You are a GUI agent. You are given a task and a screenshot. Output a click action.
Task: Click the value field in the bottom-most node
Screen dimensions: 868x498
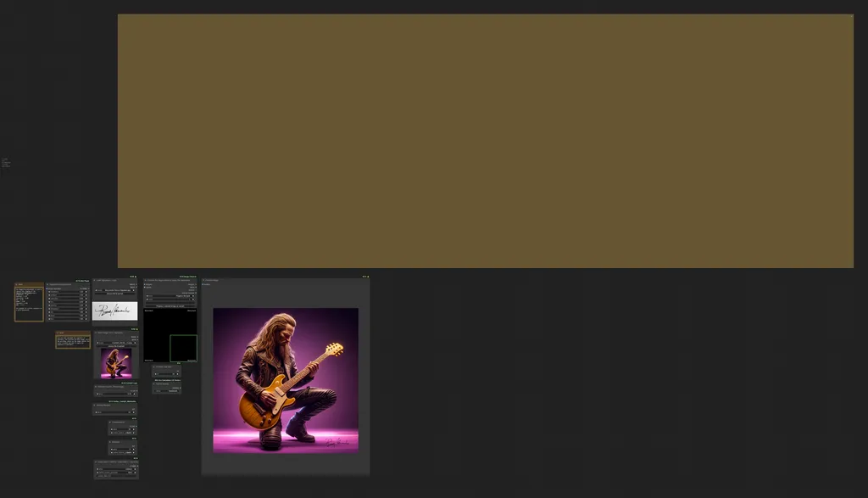[x=116, y=469]
